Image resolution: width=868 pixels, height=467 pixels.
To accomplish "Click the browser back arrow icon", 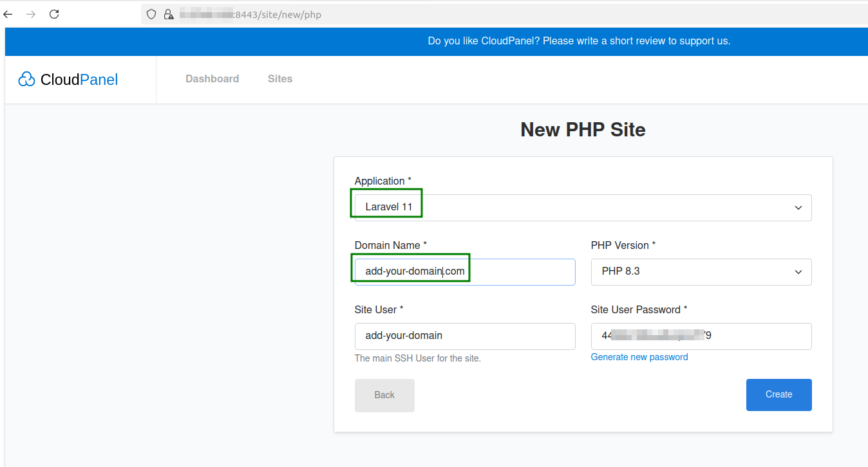I will [8, 14].
